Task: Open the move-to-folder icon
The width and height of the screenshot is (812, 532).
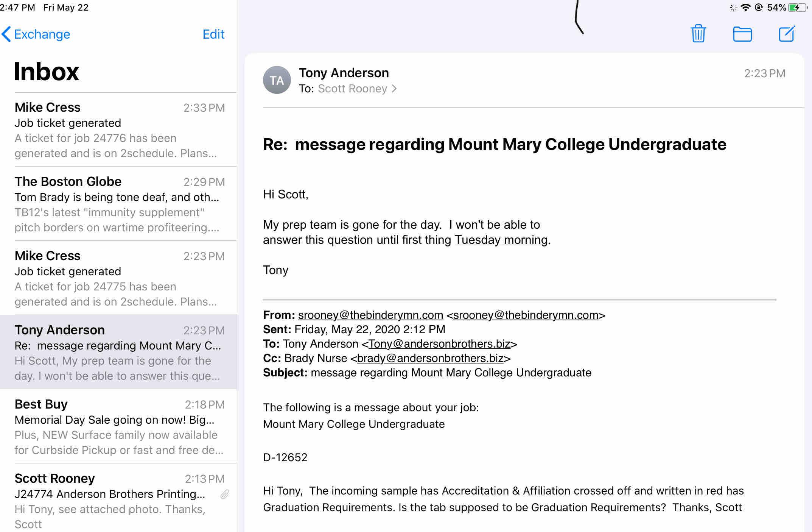Action: click(742, 34)
